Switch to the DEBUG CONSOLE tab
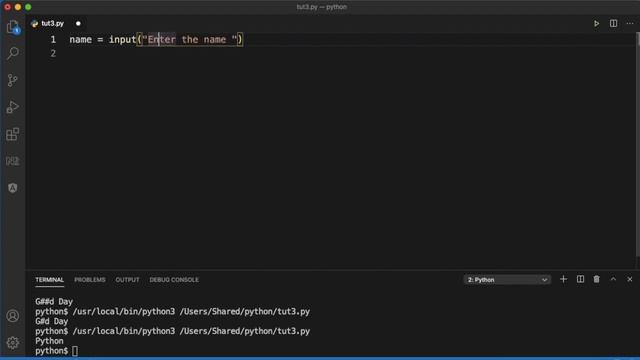The height and width of the screenshot is (360, 640). pos(174,280)
